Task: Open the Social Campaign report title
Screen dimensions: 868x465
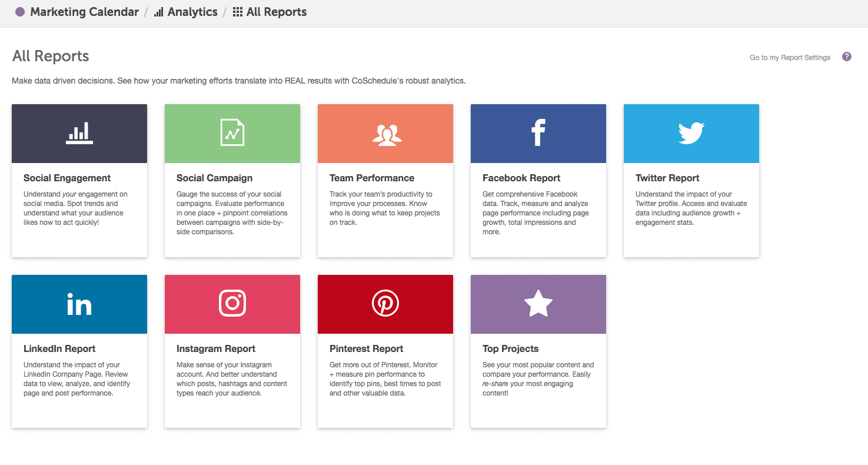Action: click(215, 178)
